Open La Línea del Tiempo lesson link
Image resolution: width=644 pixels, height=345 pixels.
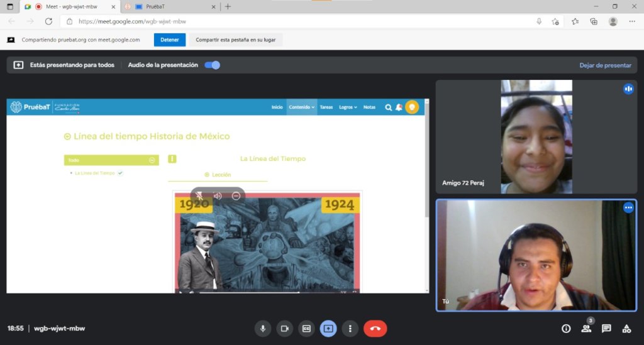95,173
